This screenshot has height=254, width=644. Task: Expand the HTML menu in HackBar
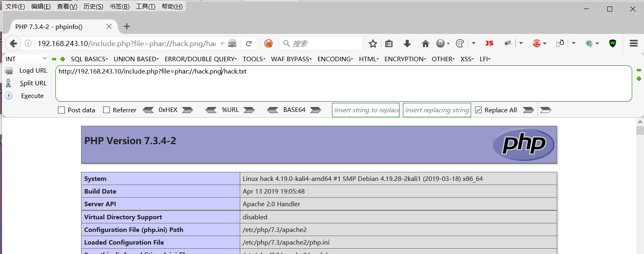click(369, 59)
